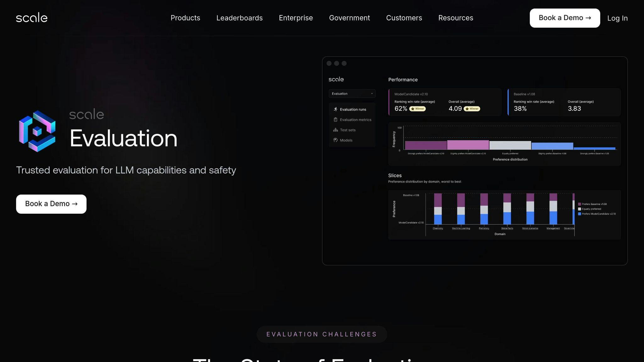This screenshot has width=644, height=362.
Task: Click the Global facts domain label
Action: tap(507, 228)
